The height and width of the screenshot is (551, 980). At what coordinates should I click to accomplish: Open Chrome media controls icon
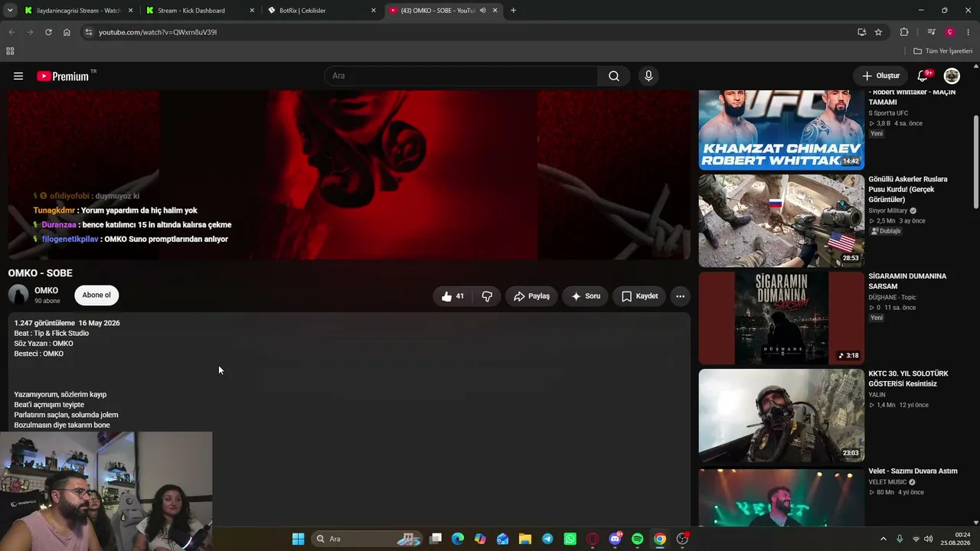931,32
